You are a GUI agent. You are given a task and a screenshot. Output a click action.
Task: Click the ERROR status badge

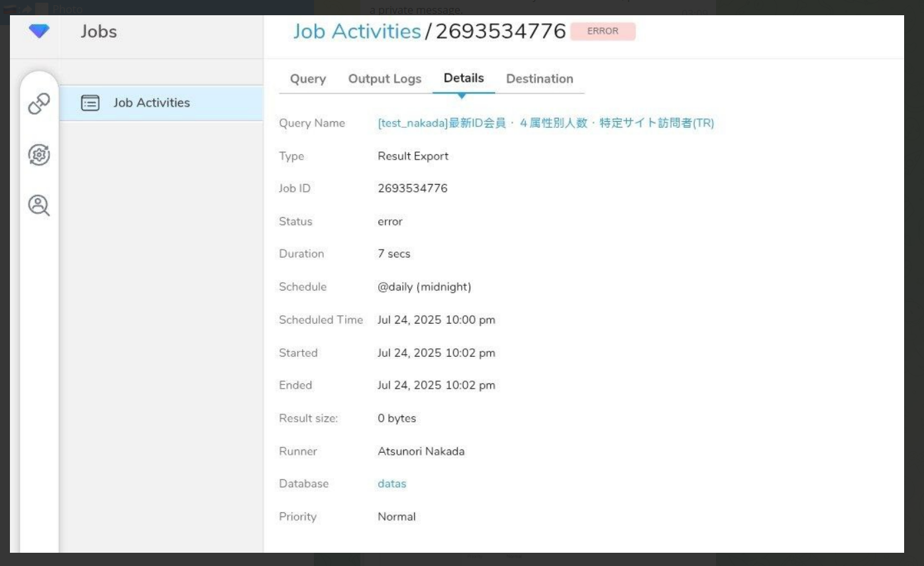pos(603,30)
